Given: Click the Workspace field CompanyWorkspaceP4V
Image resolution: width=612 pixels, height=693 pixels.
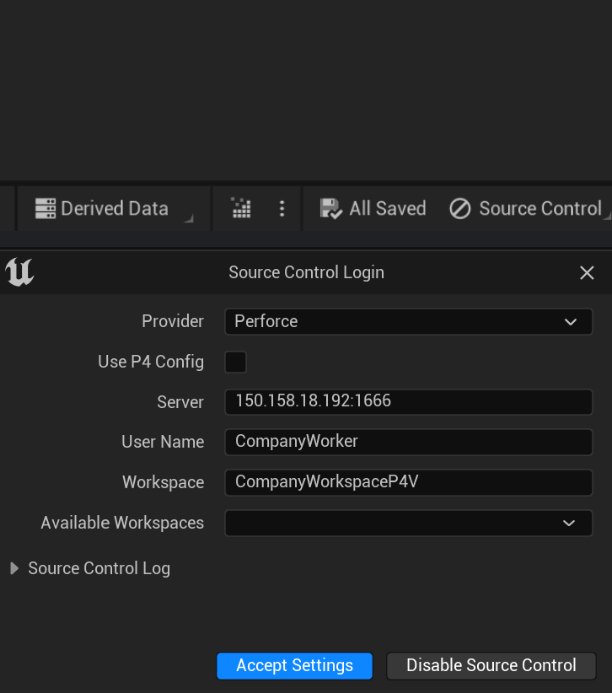Looking at the screenshot, I should point(408,482).
